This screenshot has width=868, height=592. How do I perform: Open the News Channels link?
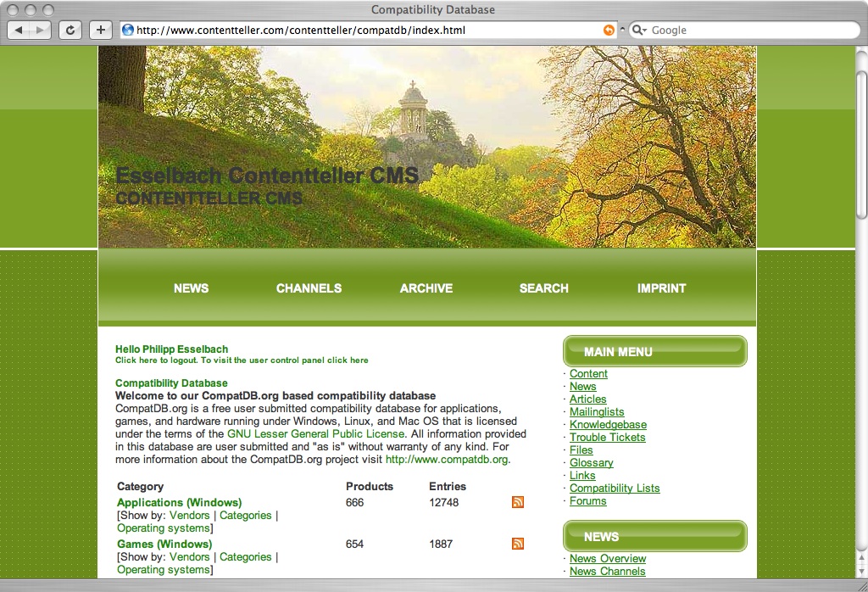coord(607,572)
